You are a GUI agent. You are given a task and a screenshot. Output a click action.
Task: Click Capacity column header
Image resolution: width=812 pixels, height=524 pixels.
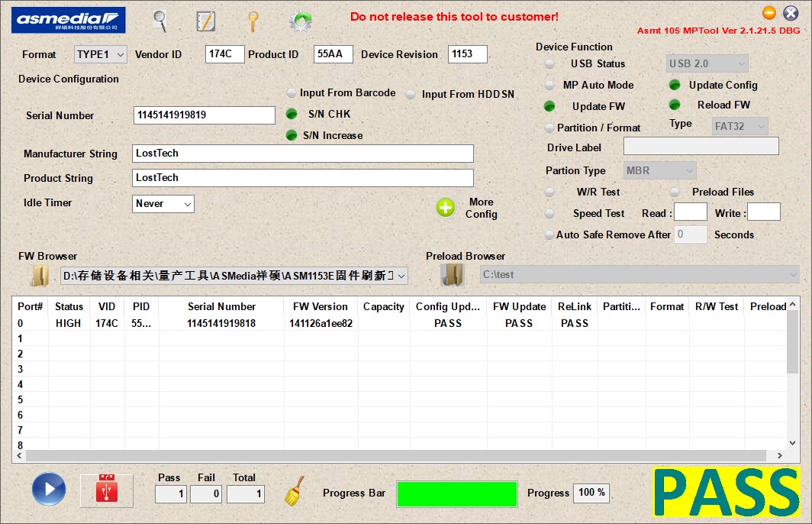coord(384,306)
